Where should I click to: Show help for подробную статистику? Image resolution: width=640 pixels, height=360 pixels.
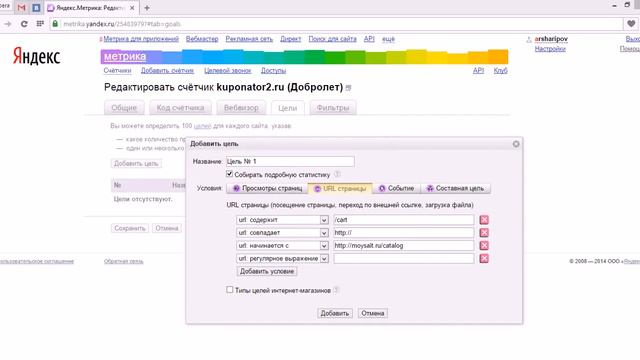click(x=337, y=174)
